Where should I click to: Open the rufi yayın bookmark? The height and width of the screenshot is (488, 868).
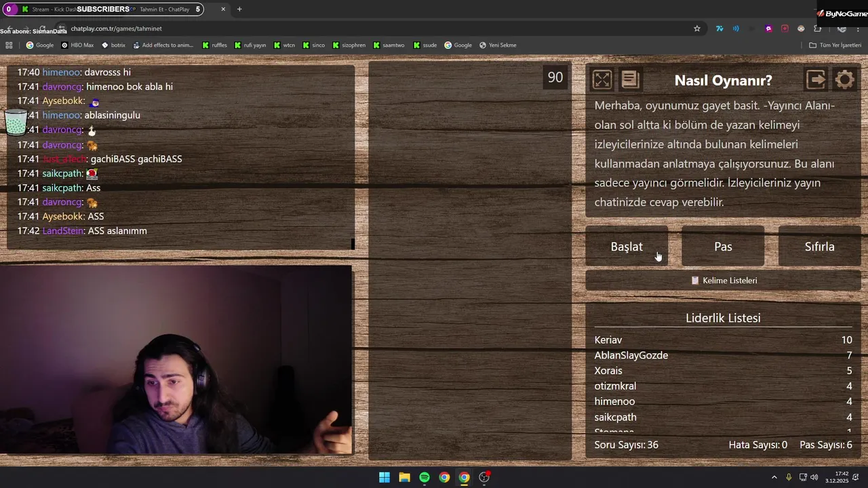pos(250,45)
